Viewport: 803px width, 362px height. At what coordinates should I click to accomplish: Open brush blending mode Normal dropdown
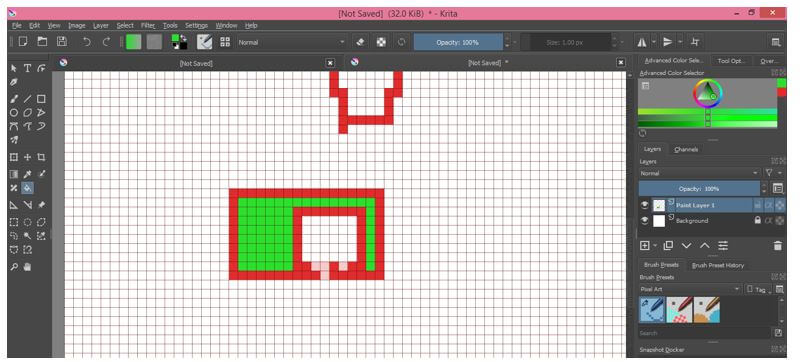[291, 42]
